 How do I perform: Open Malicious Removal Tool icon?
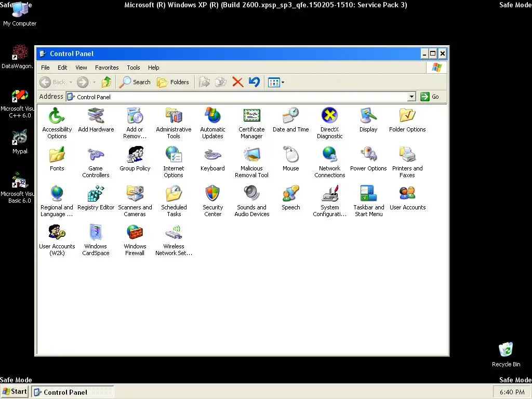252,155
